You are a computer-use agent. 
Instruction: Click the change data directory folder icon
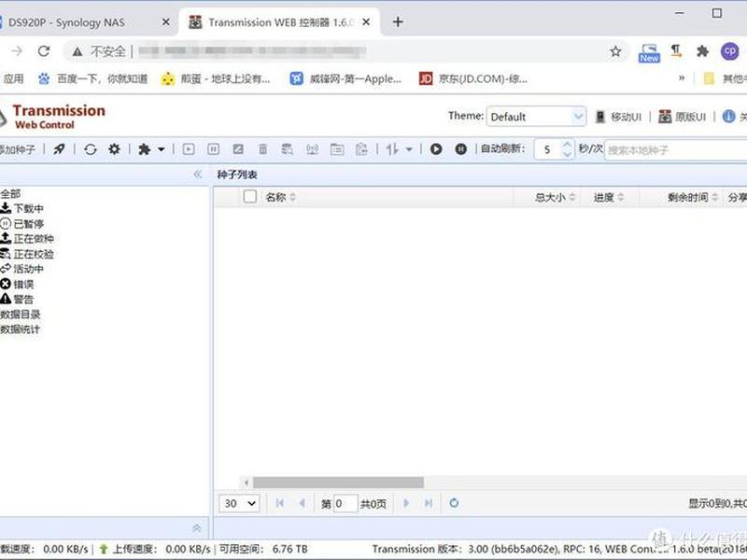pyautogui.click(x=337, y=149)
